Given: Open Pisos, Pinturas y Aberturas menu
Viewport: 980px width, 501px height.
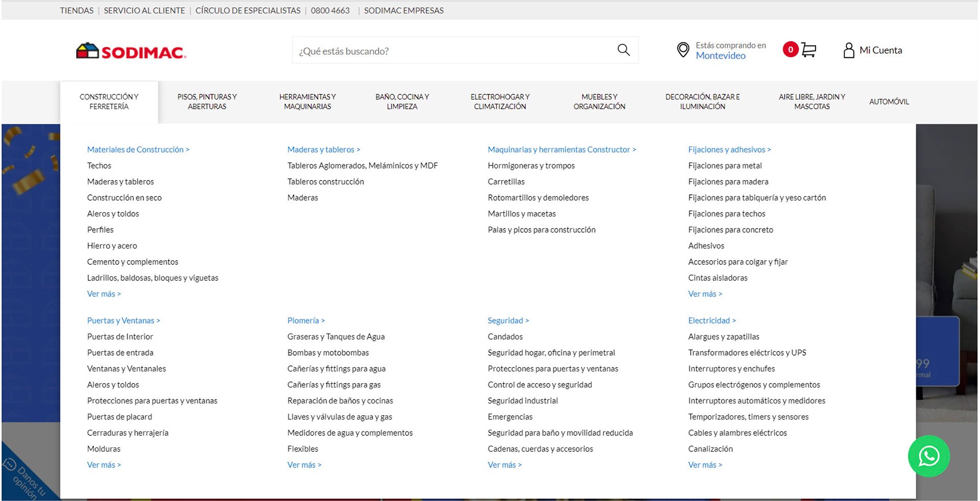Looking at the screenshot, I should 207,102.
